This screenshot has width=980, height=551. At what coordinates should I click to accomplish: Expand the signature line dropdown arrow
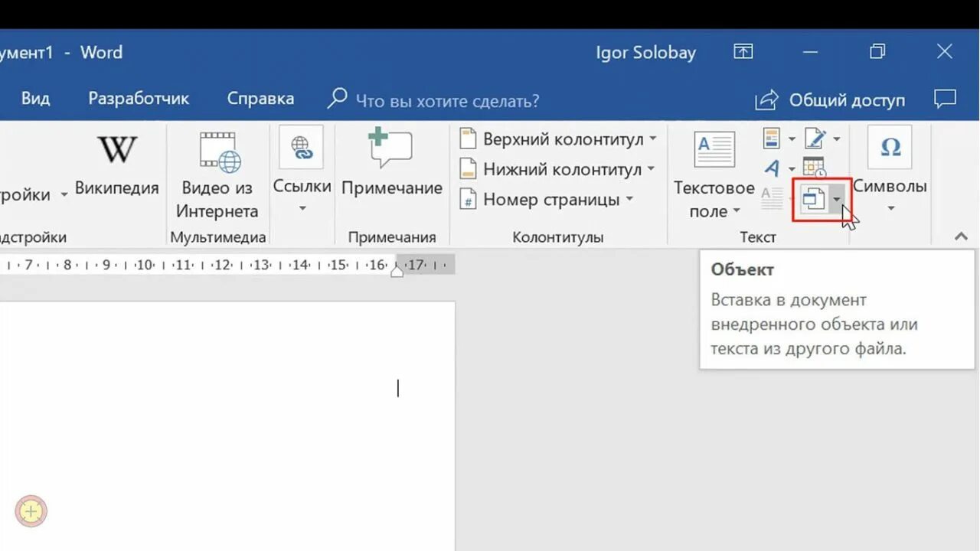[x=836, y=139]
